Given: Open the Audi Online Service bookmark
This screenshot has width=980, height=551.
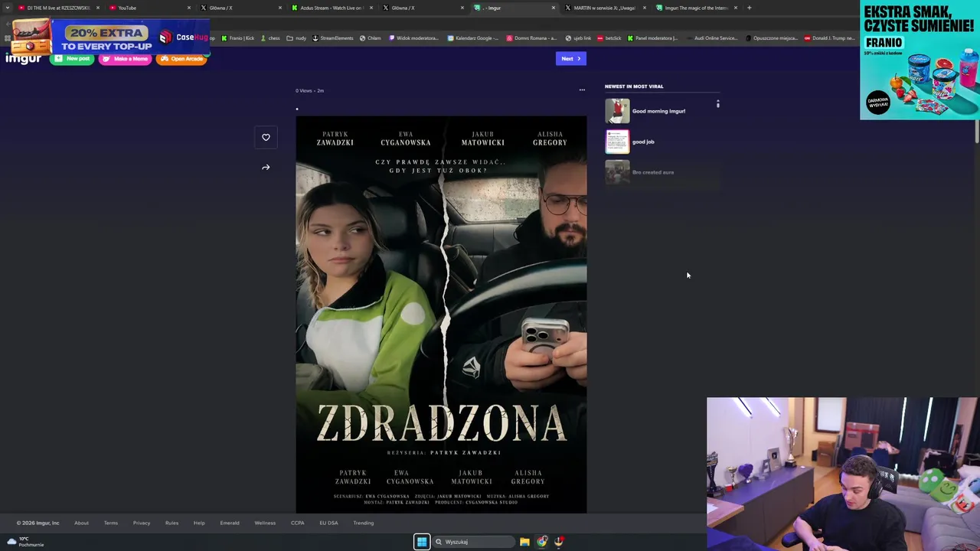Looking at the screenshot, I should pos(712,38).
